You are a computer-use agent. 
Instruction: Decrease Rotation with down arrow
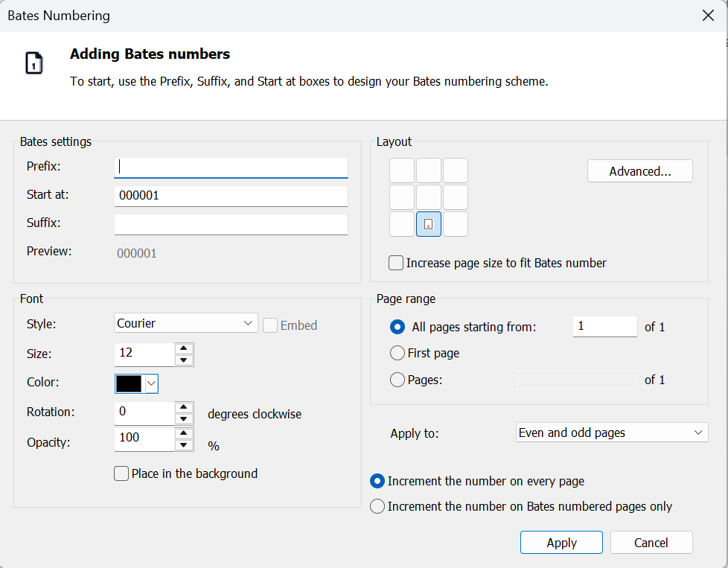(184, 419)
